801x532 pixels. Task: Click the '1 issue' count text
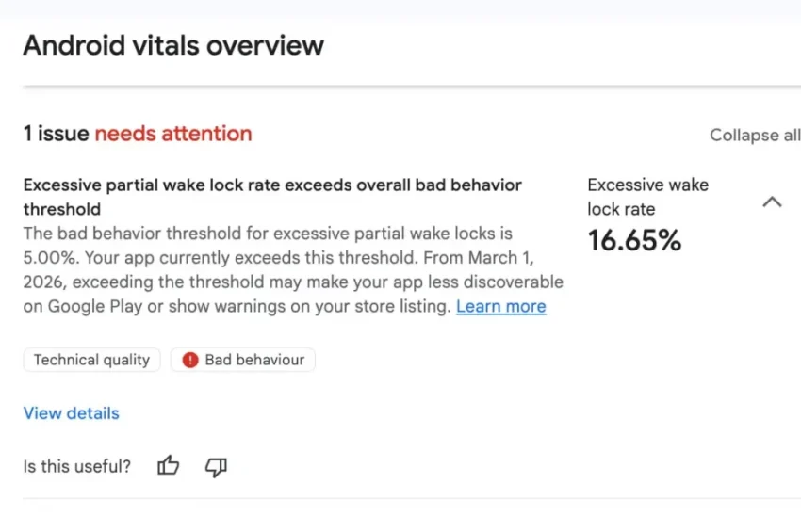click(56, 134)
